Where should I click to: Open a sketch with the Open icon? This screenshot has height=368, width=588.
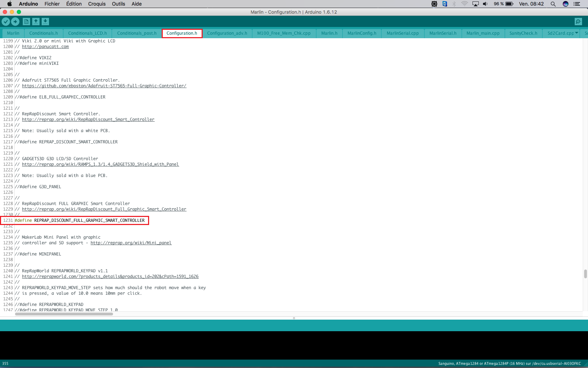pos(36,22)
